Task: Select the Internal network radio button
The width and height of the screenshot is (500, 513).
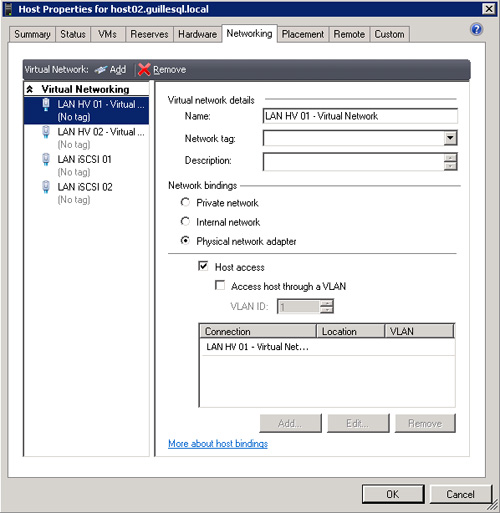Action: [185, 221]
